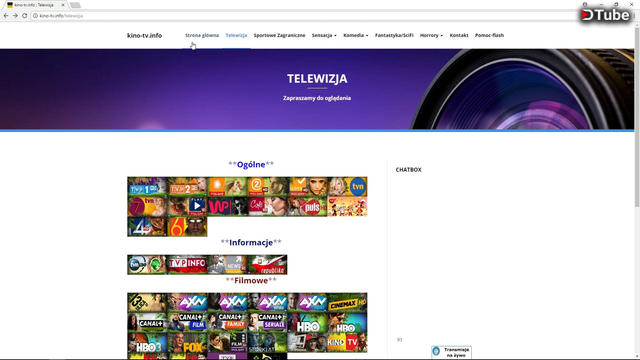Expand the Horrory dropdown menu

431,36
